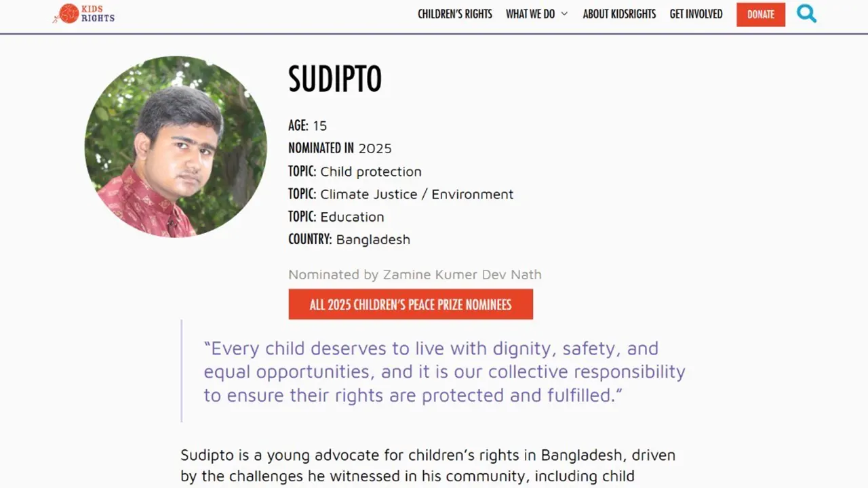
Task: Open the Get Involved page
Action: click(696, 14)
